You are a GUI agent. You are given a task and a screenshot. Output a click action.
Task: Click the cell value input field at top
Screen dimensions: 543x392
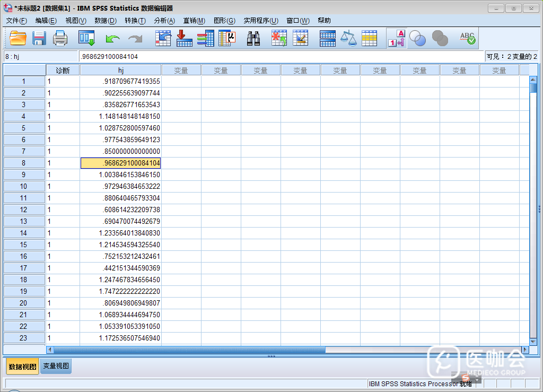[281, 56]
